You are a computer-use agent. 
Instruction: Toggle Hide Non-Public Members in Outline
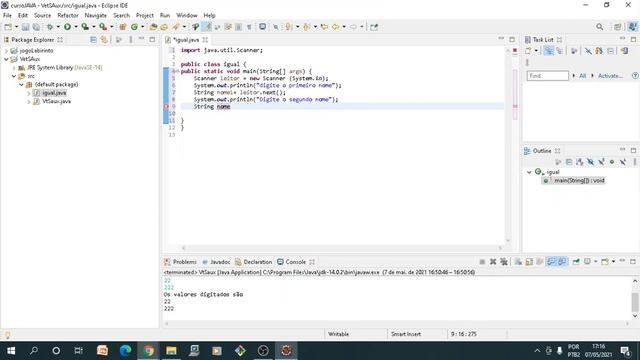click(611, 162)
